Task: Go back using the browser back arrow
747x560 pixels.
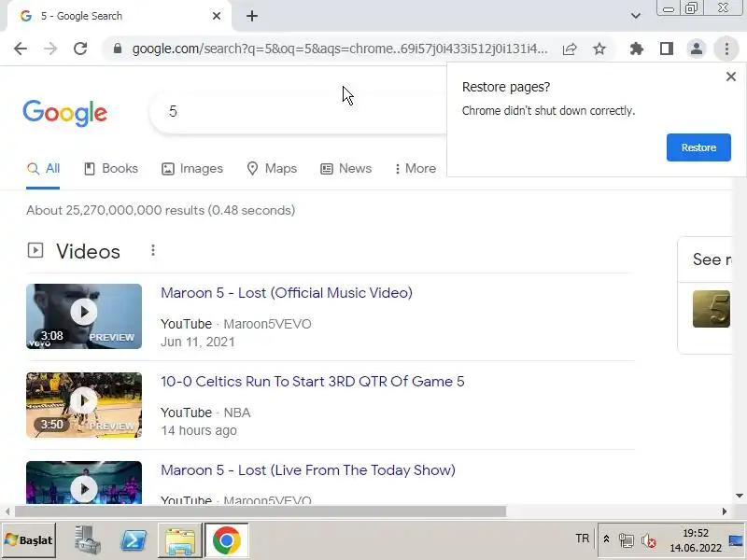Action: coord(21,49)
